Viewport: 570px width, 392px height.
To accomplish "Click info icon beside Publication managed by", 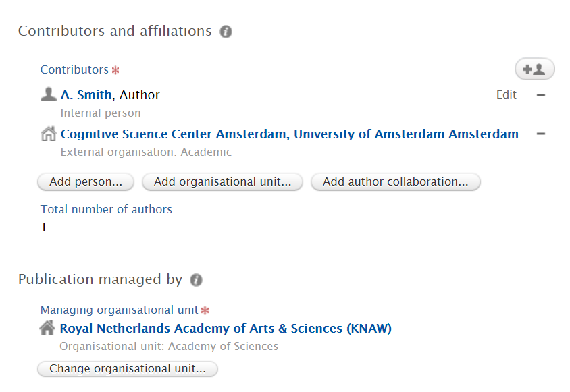I will [x=196, y=280].
